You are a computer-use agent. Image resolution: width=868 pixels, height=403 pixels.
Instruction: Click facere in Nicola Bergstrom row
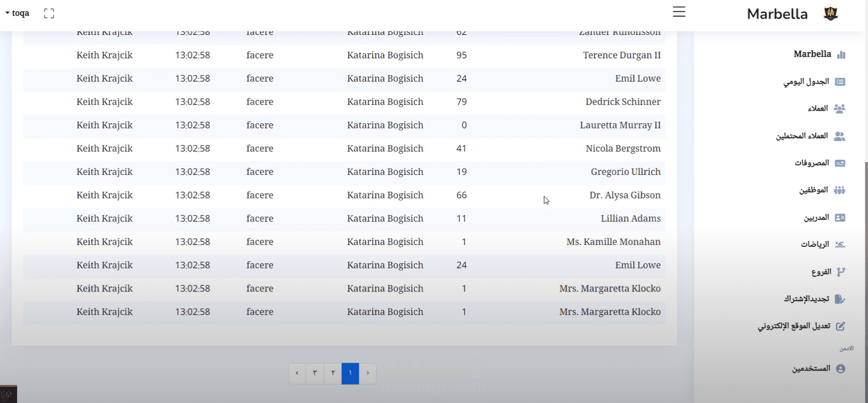point(260,149)
